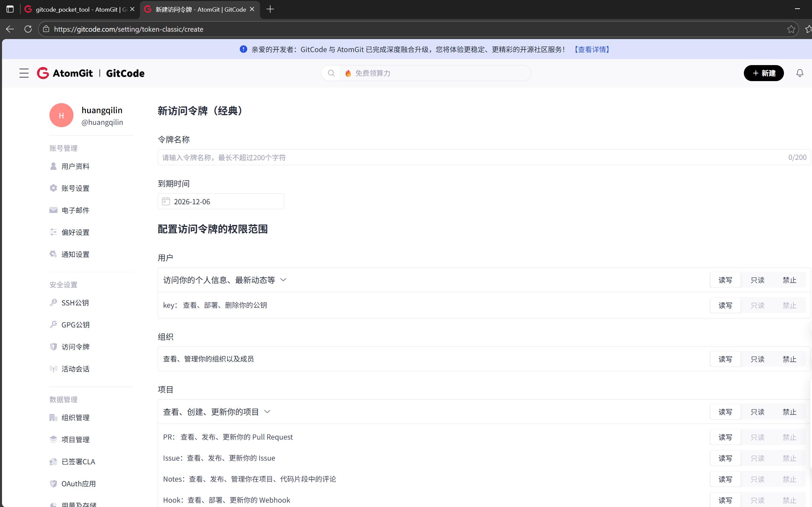Click the calendar icon in expiry field
The height and width of the screenshot is (507, 812).
click(x=166, y=201)
